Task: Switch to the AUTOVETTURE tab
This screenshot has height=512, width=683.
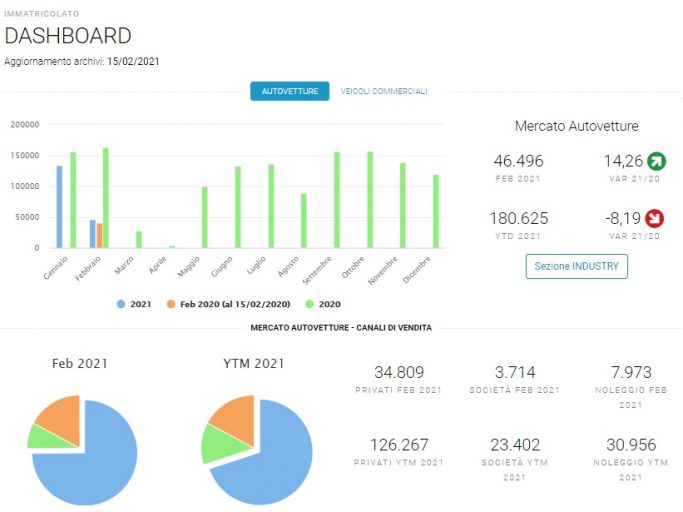Action: [x=290, y=91]
